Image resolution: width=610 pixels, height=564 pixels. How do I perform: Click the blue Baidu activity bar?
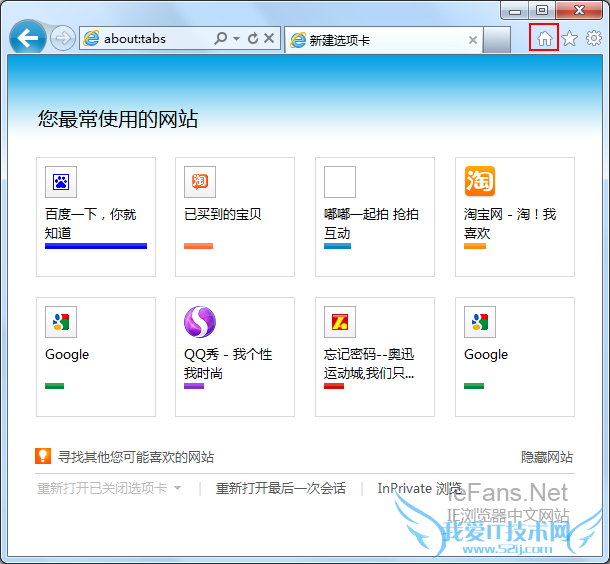tap(96, 246)
